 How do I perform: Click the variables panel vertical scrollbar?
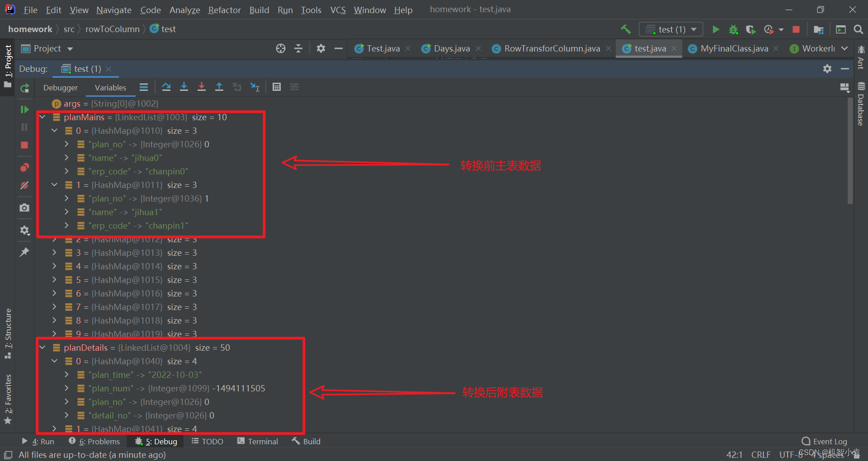coord(850,151)
